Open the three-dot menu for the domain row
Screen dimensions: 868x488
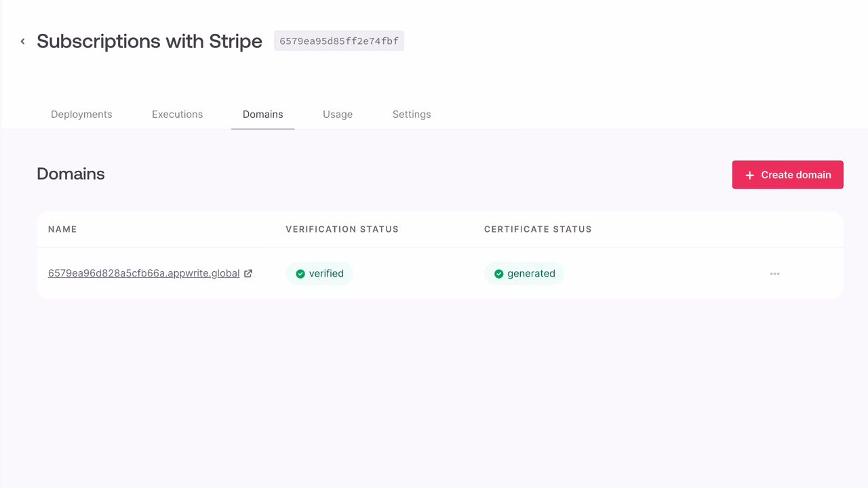click(775, 274)
